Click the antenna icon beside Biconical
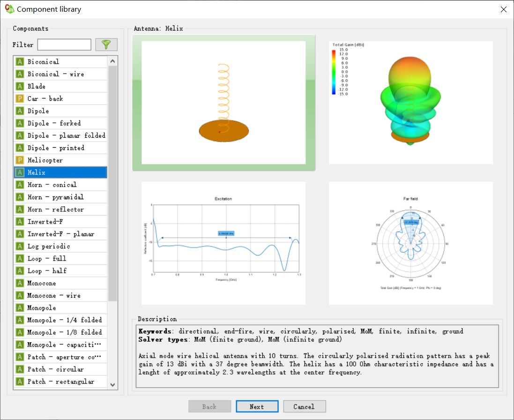Image resolution: width=514 pixels, height=420 pixels. click(x=20, y=61)
